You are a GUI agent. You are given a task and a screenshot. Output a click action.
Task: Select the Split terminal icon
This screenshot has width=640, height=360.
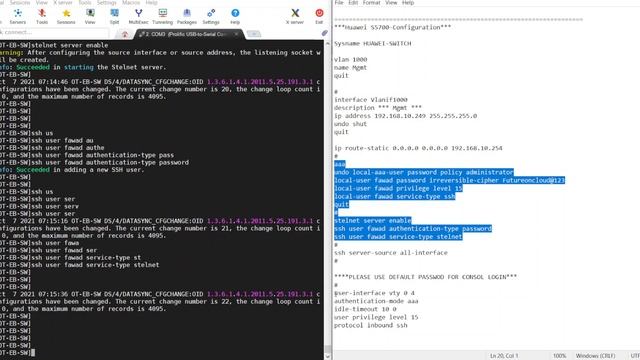114,17
